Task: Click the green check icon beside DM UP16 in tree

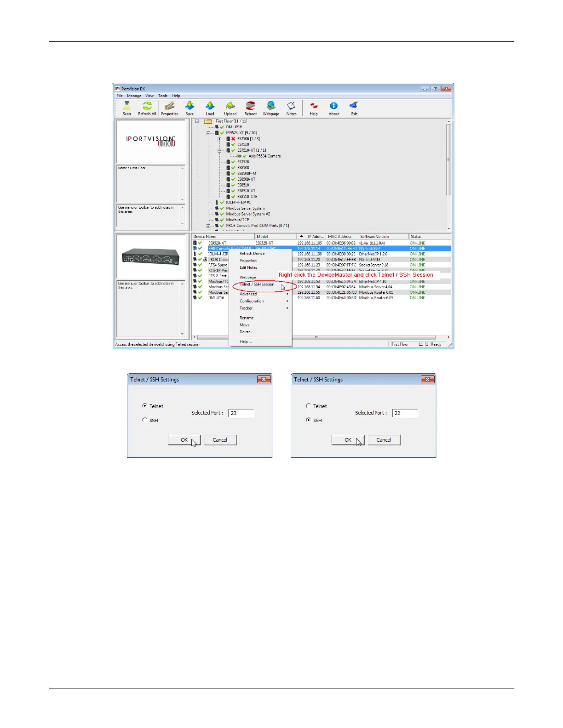Action: (222, 127)
